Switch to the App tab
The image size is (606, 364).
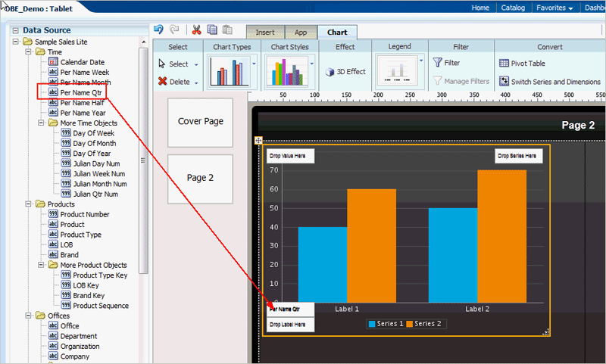click(x=301, y=32)
